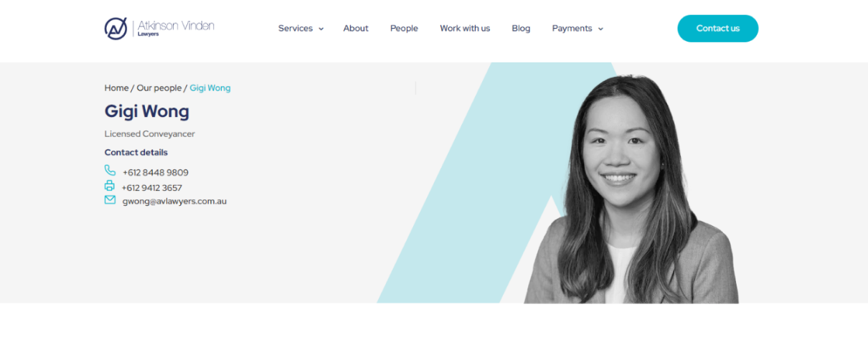Go to the People page

click(404, 29)
